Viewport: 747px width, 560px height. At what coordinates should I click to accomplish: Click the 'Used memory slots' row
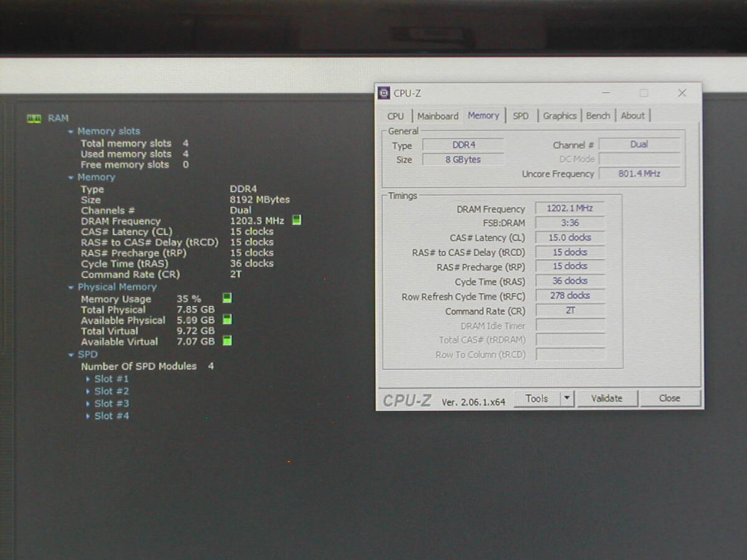pos(134,154)
